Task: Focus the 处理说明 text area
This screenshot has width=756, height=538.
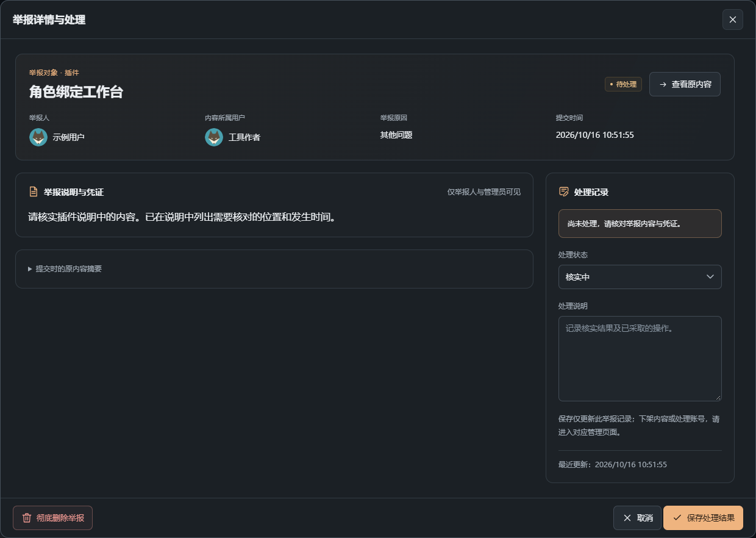Action: point(640,358)
